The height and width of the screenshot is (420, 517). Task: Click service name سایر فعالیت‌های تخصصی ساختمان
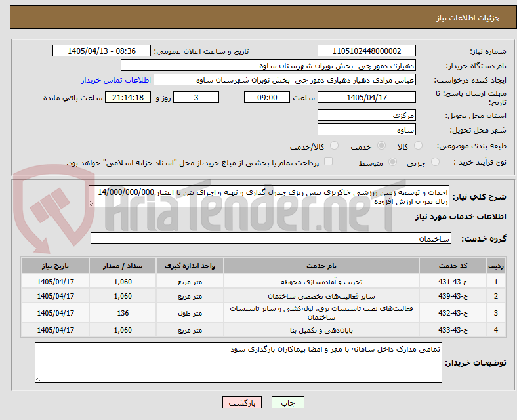321,296
